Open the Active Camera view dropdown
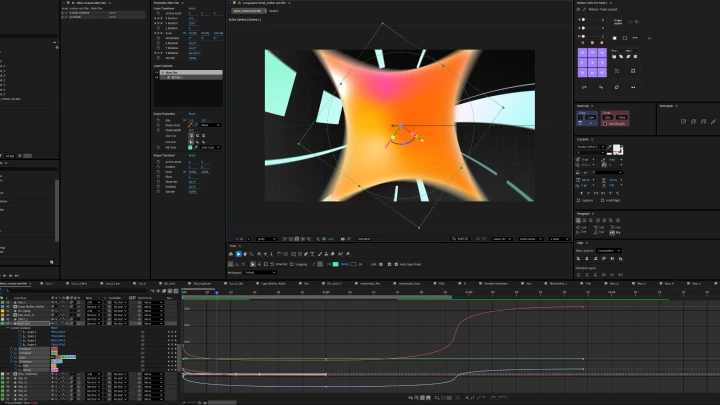720x405 pixels. [x=530, y=239]
